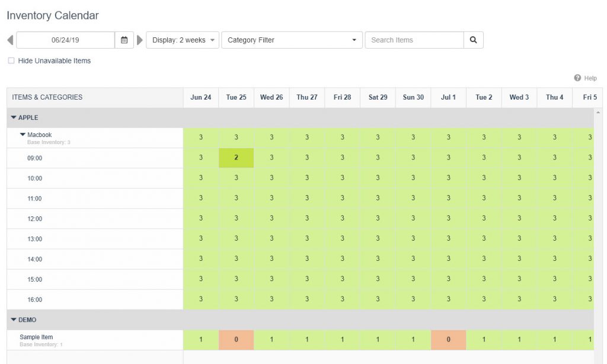607x364 pixels.
Task: Select the 11:00 cell for Sun 30
Action: [413, 198]
